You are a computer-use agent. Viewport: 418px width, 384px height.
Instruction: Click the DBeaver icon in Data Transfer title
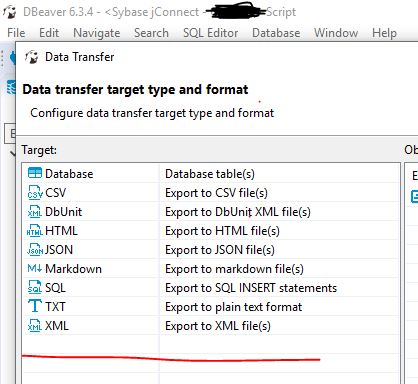click(x=32, y=57)
